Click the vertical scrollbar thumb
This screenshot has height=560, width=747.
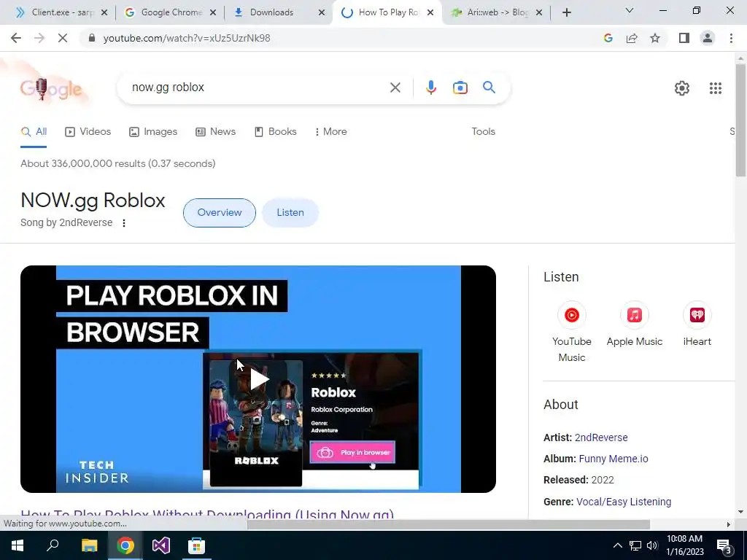pyautogui.click(x=740, y=120)
